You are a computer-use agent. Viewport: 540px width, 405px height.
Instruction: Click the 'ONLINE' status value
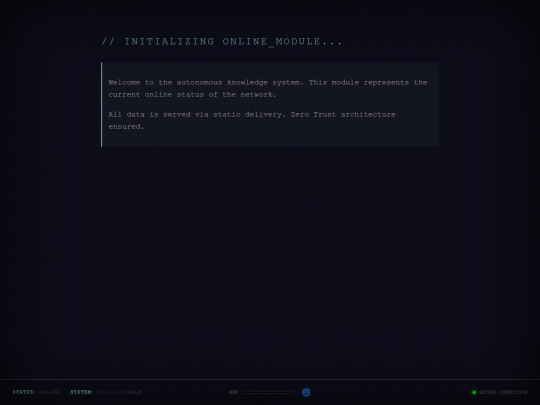pos(49,392)
